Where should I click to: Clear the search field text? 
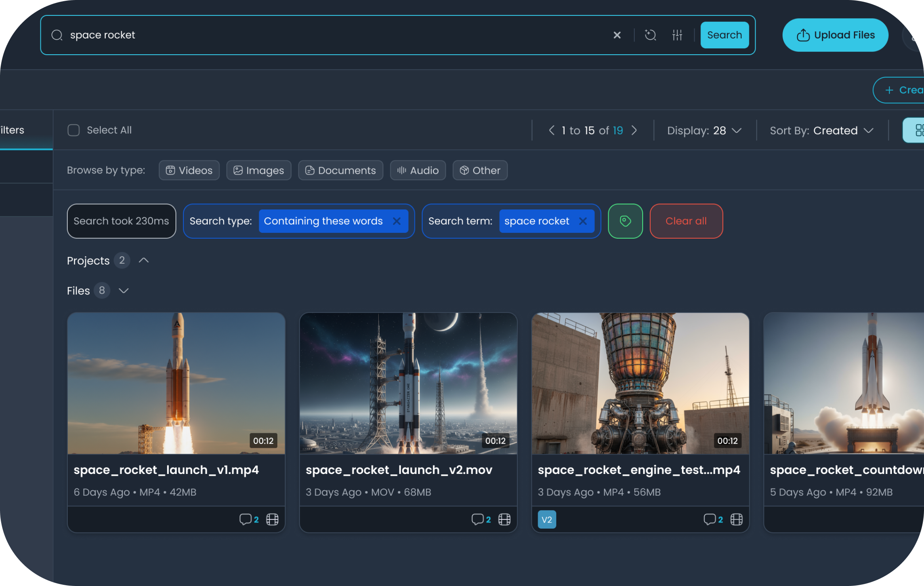click(617, 35)
